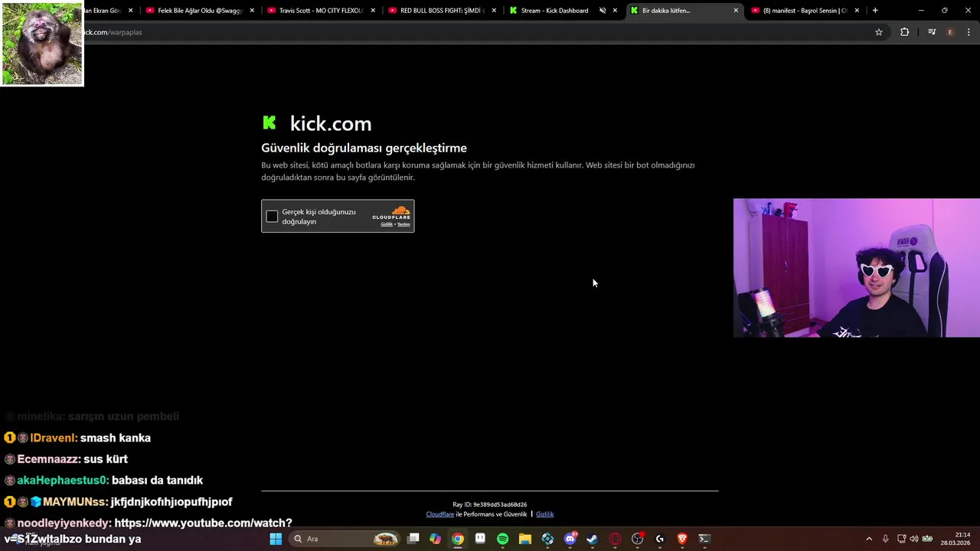Open the profile avatar 'E' in the toolbar

pyautogui.click(x=950, y=32)
